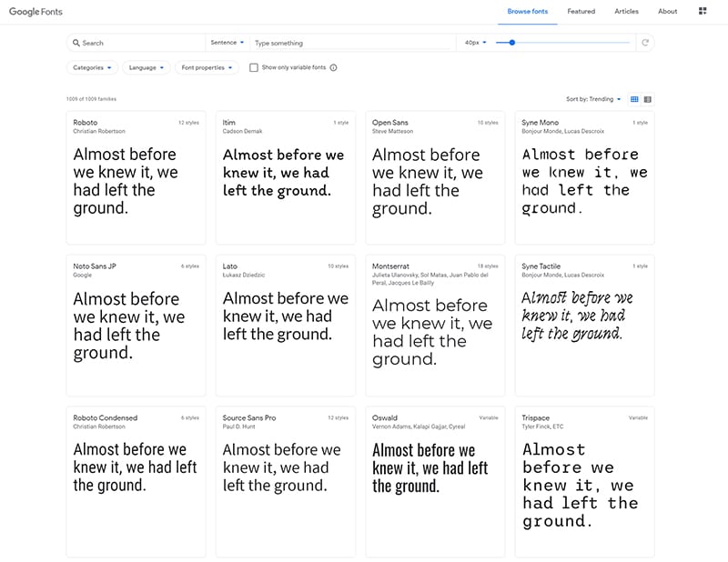Switch to list view layout icon
The width and height of the screenshot is (728, 562).
tap(648, 99)
